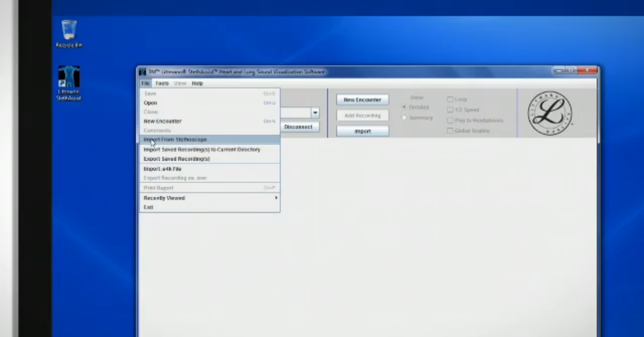Choose Export Recording as .wav
The width and height of the screenshot is (644, 337).
tap(210, 178)
